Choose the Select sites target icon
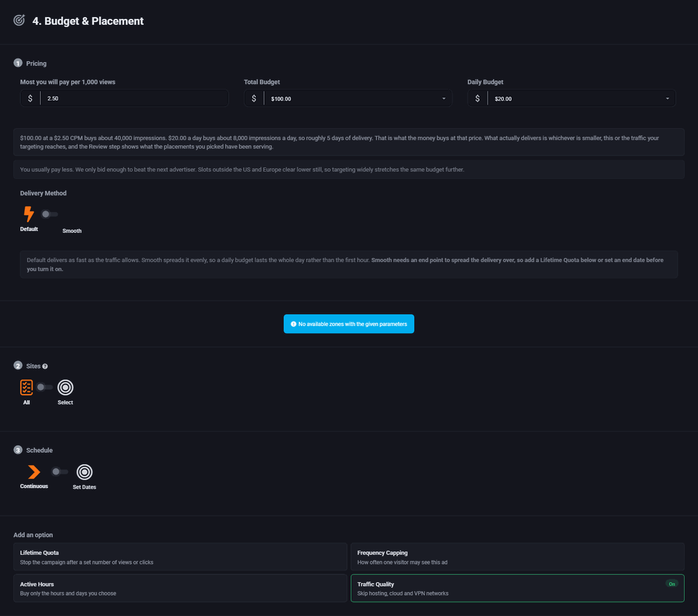The height and width of the screenshot is (616, 698). (x=65, y=387)
